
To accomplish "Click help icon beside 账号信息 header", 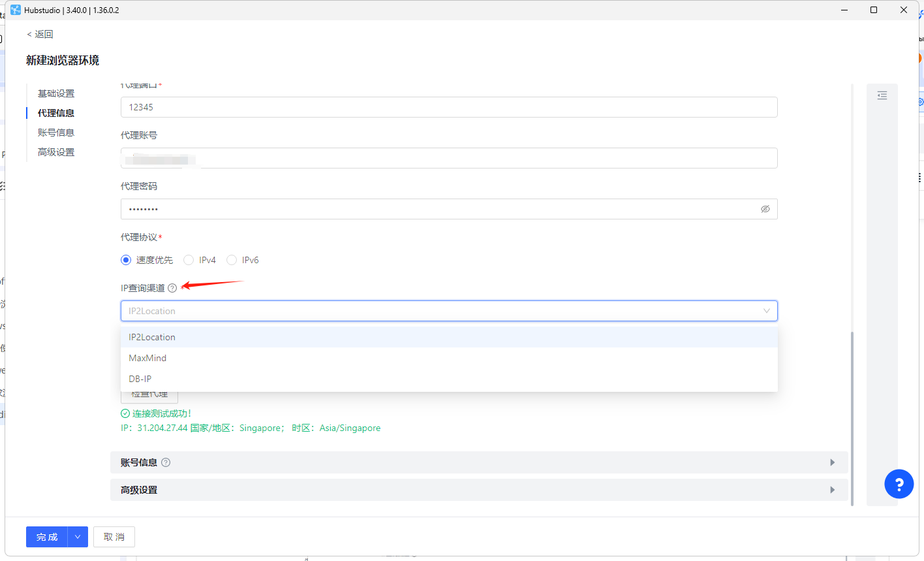I will click(166, 462).
